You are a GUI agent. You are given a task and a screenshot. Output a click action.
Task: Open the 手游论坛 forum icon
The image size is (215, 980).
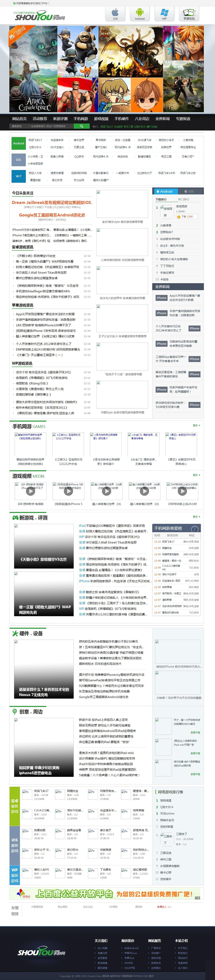click(x=189, y=14)
